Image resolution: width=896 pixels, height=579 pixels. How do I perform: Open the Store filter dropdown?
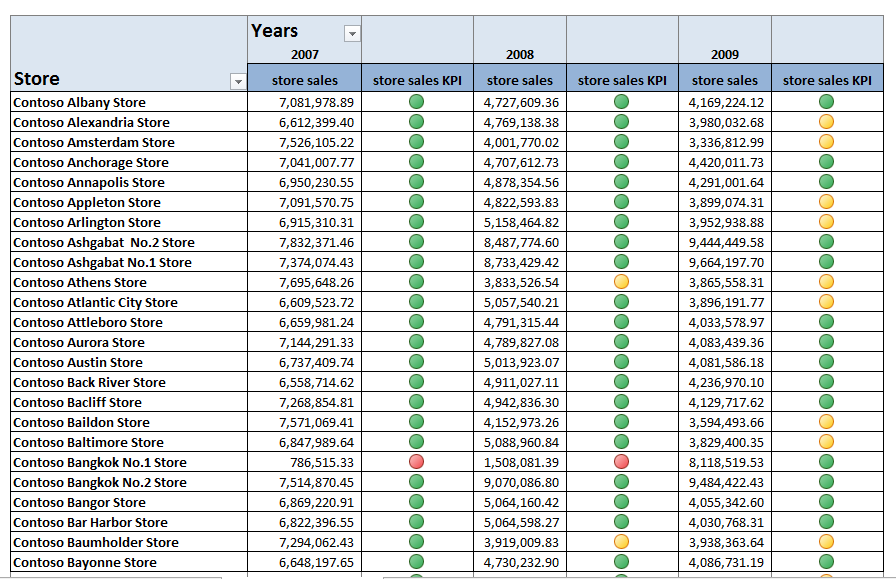[238, 82]
